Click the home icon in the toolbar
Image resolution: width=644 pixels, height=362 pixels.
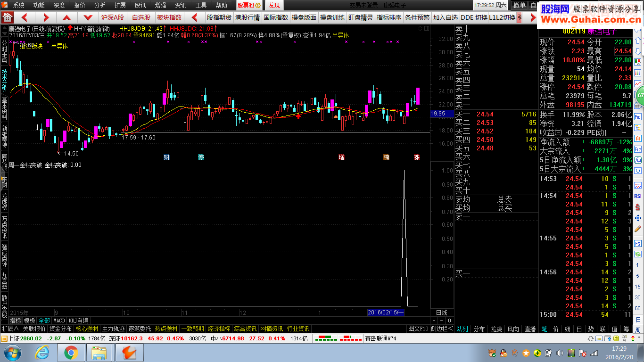pos(7,17)
